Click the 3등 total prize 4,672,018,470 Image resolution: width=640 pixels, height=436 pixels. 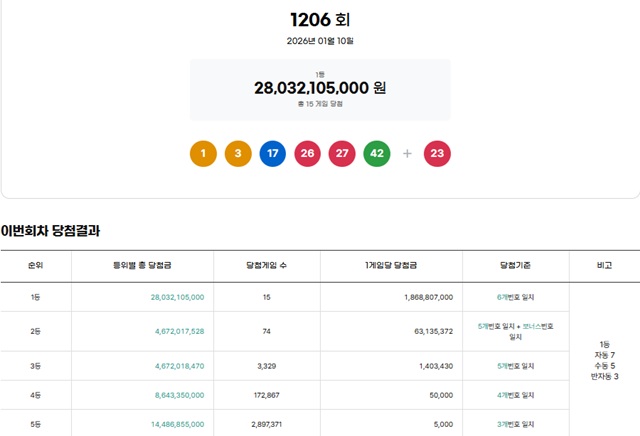coord(177,366)
